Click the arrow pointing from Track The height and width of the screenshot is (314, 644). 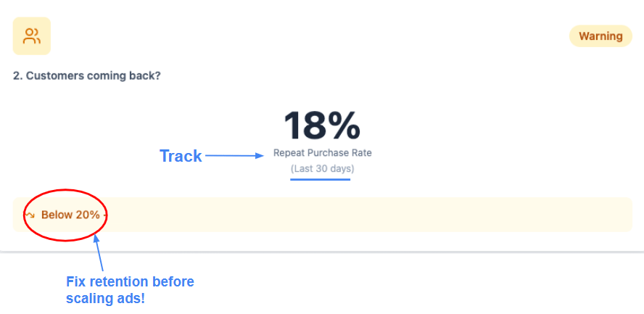[x=235, y=154]
